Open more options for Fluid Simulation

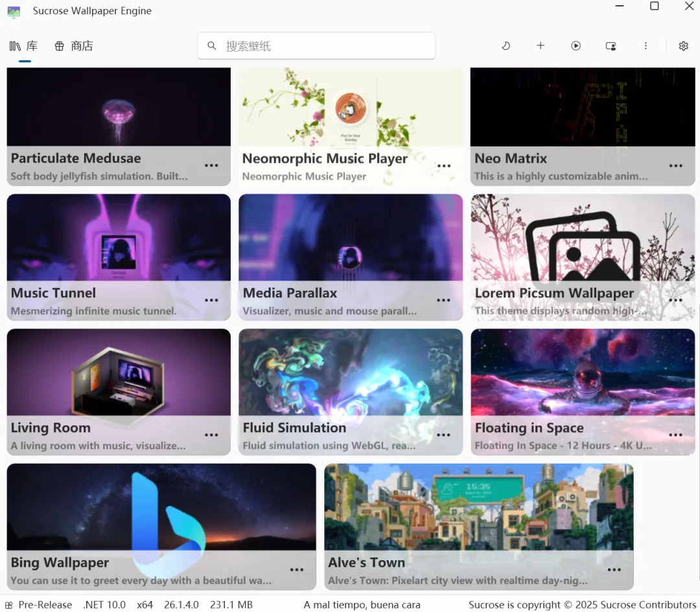click(443, 435)
